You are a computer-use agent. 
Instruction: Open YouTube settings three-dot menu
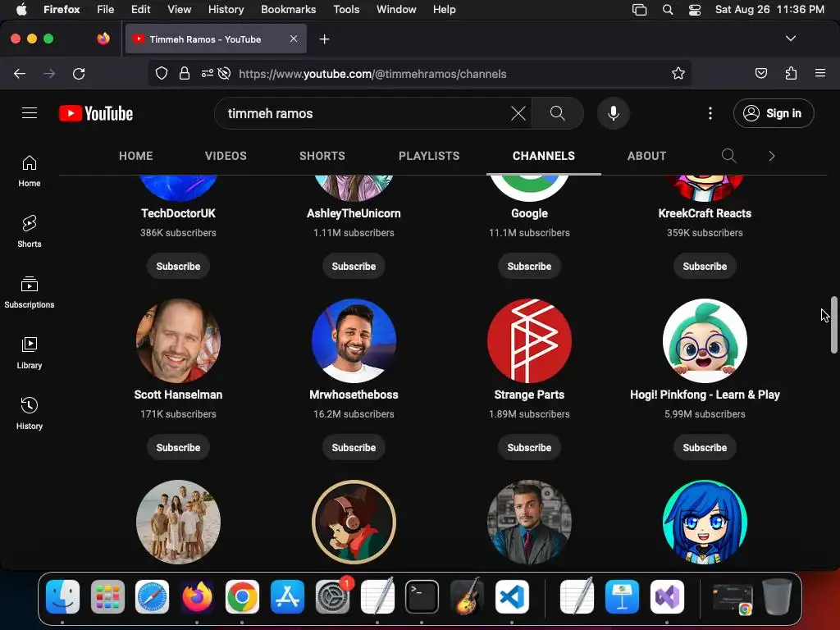[x=710, y=113]
